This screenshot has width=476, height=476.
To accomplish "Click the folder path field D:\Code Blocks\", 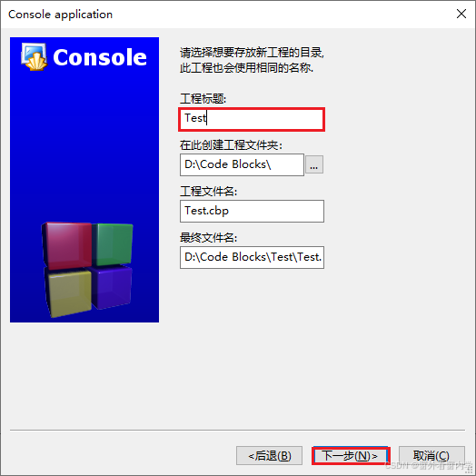I will point(242,164).
